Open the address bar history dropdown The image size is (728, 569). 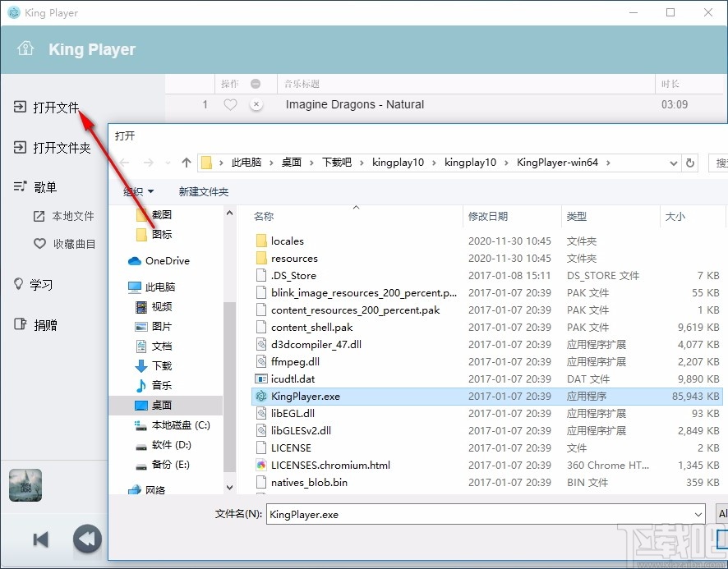pyautogui.click(x=674, y=163)
